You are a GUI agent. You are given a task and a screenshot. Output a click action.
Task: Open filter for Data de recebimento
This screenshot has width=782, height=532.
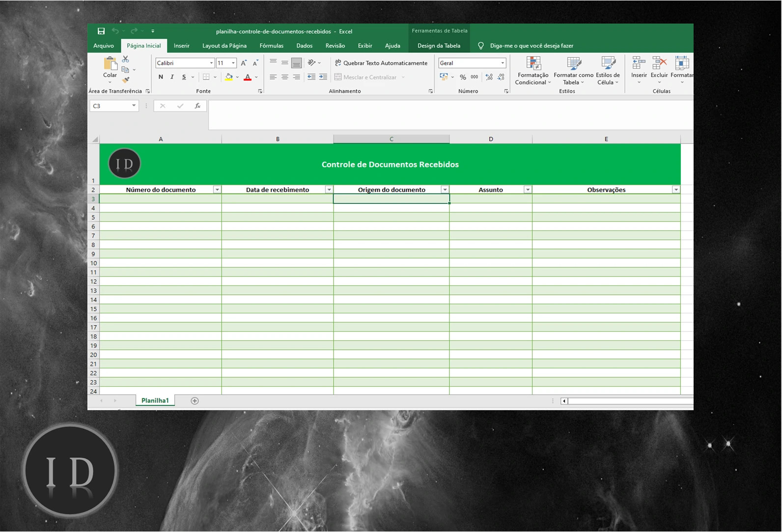pyautogui.click(x=329, y=190)
